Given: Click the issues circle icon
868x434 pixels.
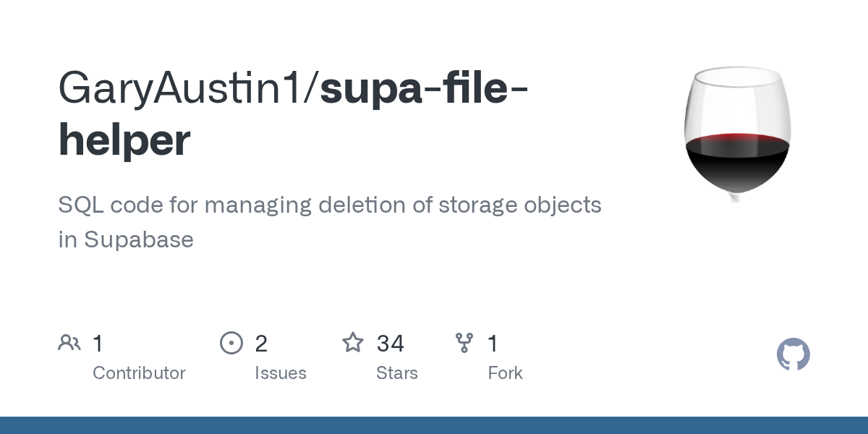Looking at the screenshot, I should point(231,343).
